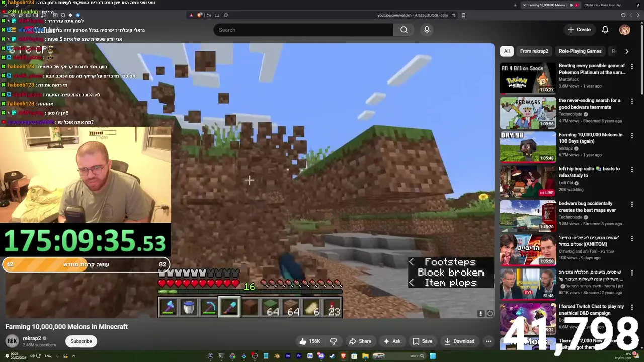Like the video with 156K likes

[x=310, y=341]
